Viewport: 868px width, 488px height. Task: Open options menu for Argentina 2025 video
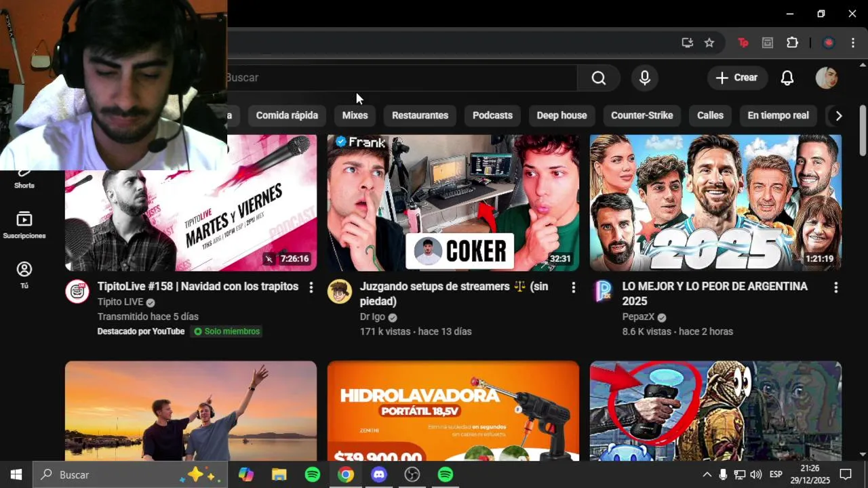(835, 287)
